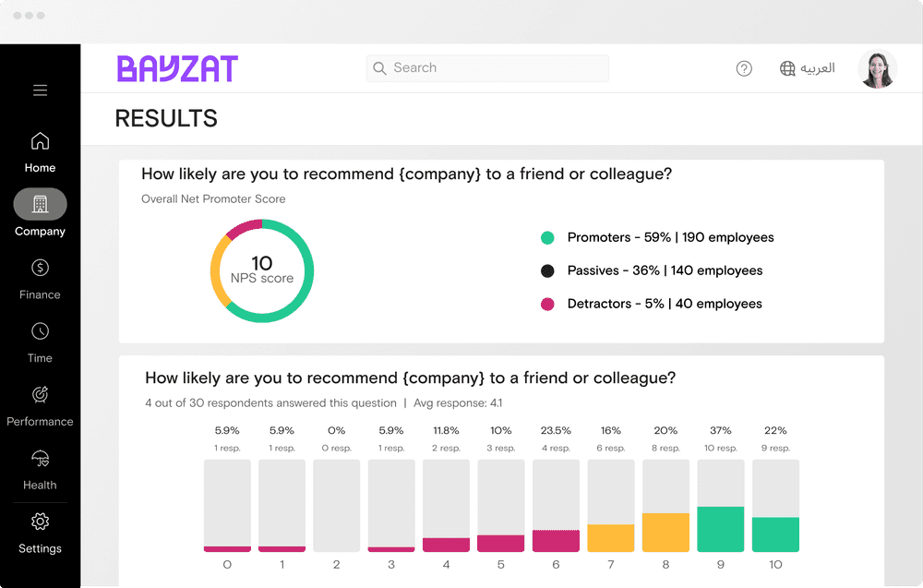Open the Settings gear icon
The width and height of the screenshot is (923, 588).
click(x=40, y=522)
